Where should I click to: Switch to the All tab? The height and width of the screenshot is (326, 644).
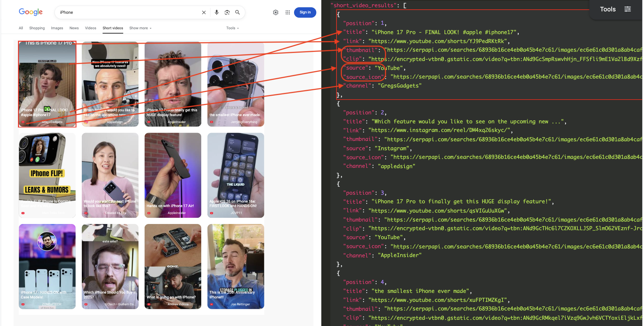pos(21,28)
